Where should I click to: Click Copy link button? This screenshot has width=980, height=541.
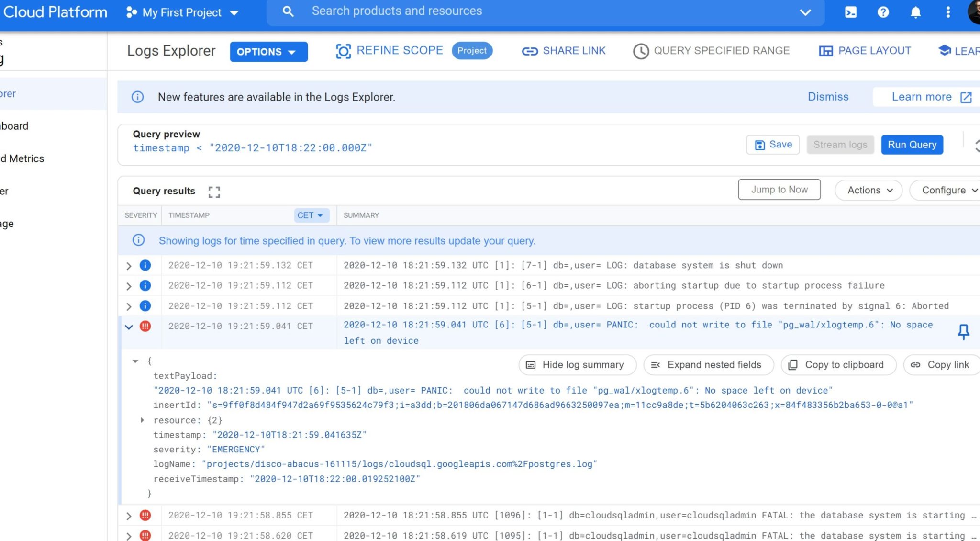point(941,365)
